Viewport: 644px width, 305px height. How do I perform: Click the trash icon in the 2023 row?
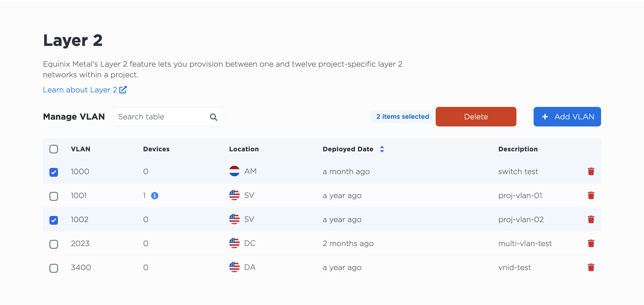(x=591, y=243)
